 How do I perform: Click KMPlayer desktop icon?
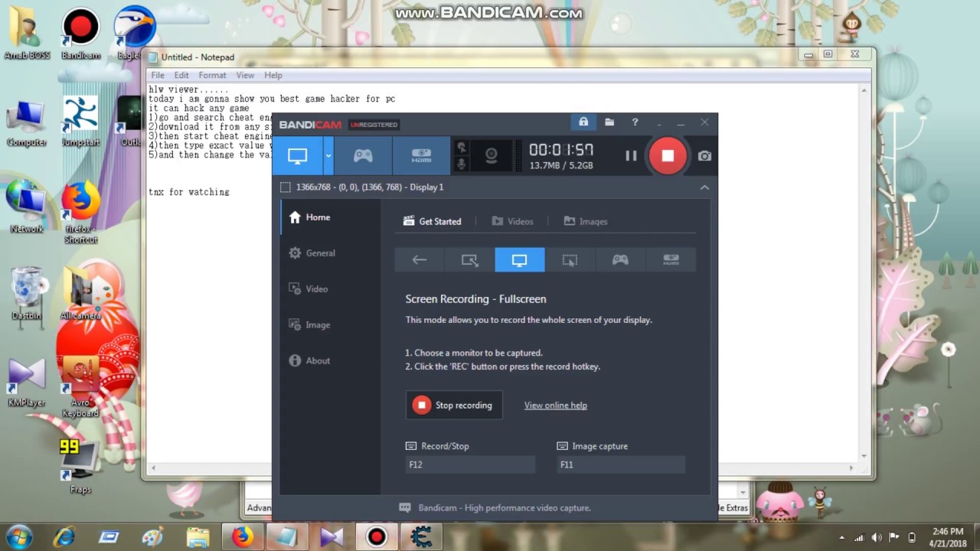click(27, 383)
